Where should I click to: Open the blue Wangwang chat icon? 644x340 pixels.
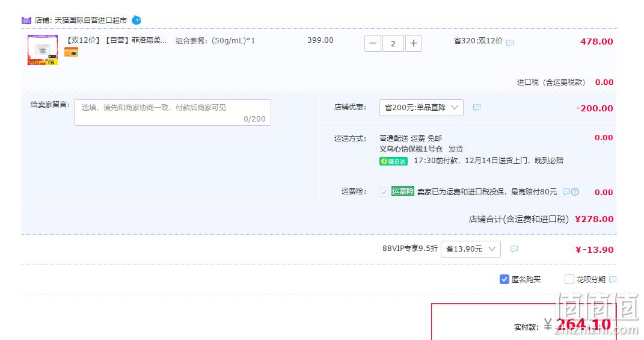[x=136, y=20]
